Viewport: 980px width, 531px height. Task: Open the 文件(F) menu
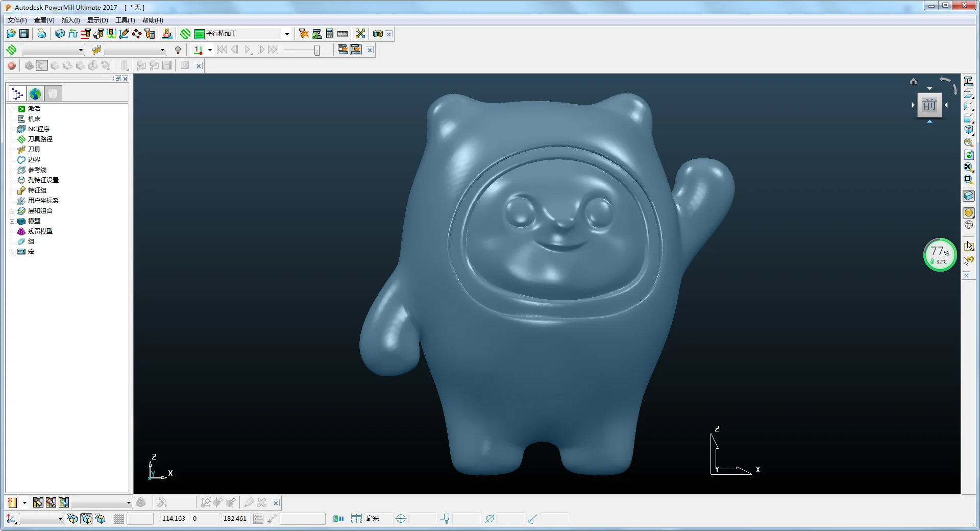tap(17, 20)
